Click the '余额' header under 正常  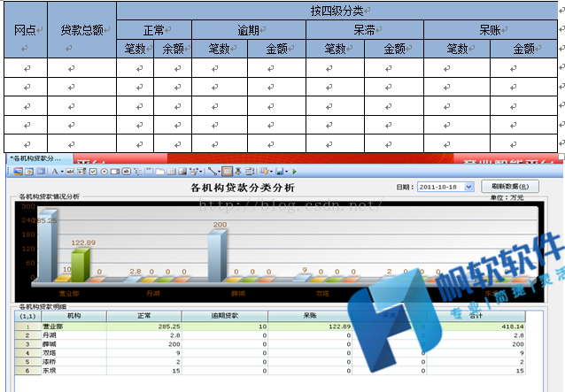click(173, 49)
